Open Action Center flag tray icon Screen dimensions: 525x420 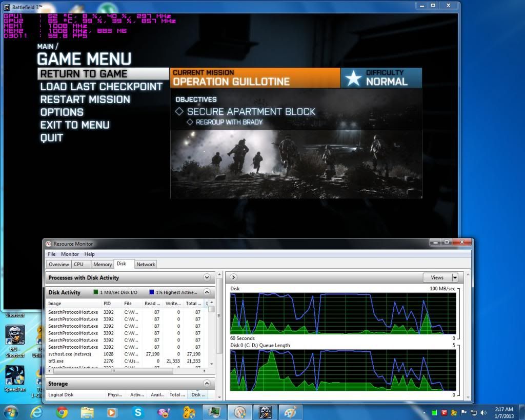click(x=463, y=413)
